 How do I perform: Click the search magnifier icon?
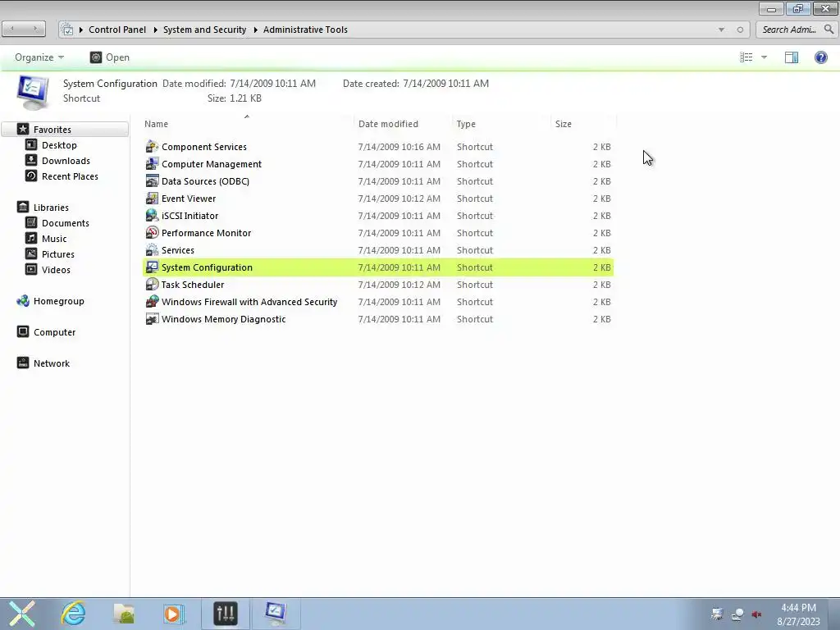coord(829,30)
